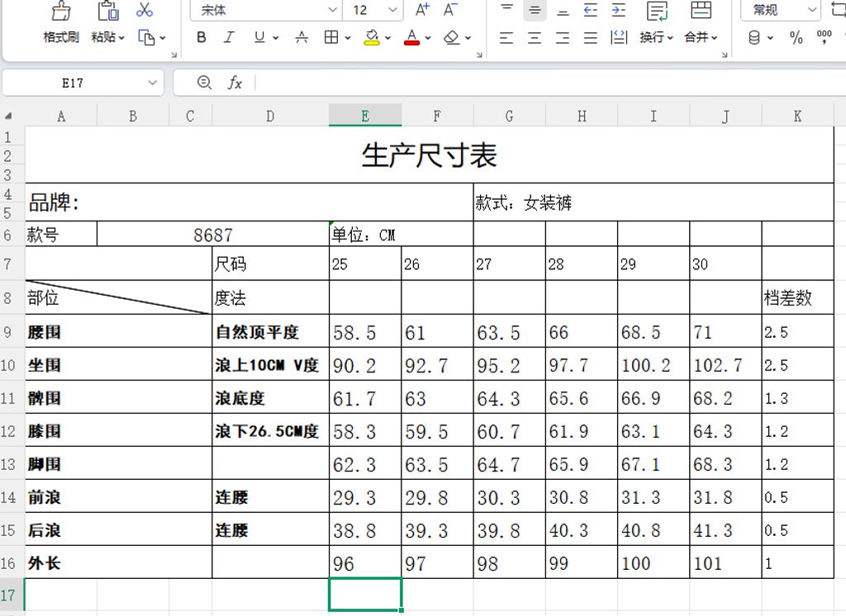
Task: Click the magnifier search button
Action: click(202, 83)
